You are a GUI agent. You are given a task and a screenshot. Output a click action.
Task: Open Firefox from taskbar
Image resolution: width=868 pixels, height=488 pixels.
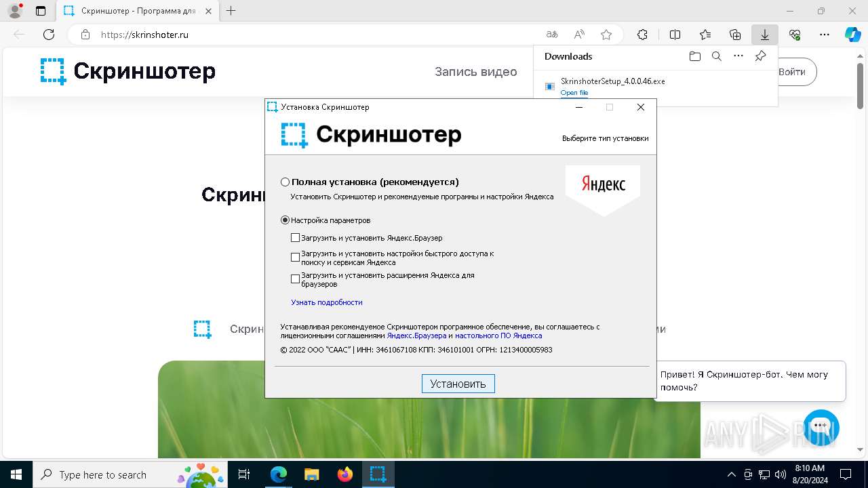click(x=345, y=474)
